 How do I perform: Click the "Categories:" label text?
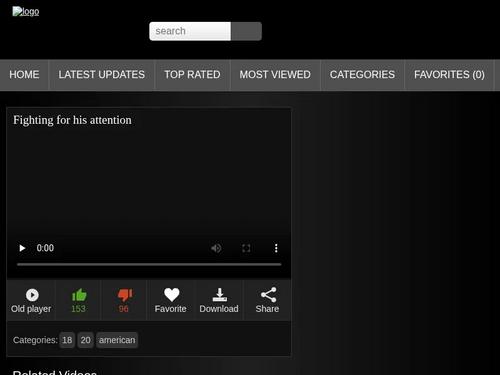35,340
